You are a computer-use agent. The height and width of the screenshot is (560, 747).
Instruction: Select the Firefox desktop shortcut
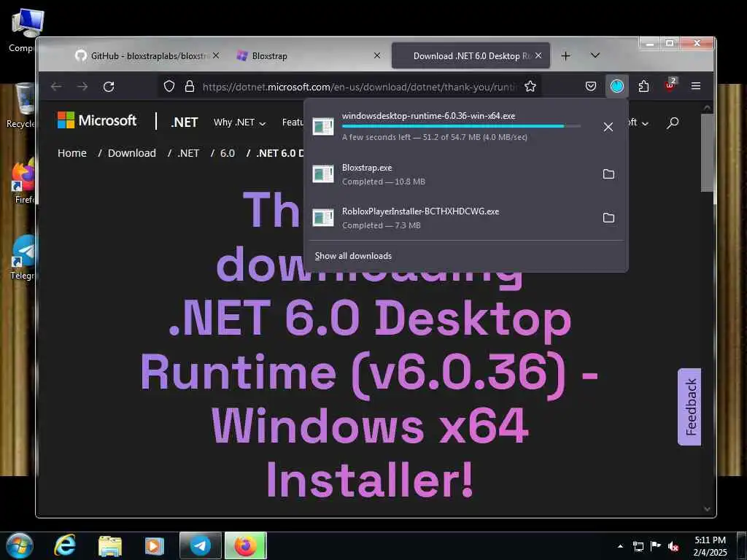tap(23, 182)
